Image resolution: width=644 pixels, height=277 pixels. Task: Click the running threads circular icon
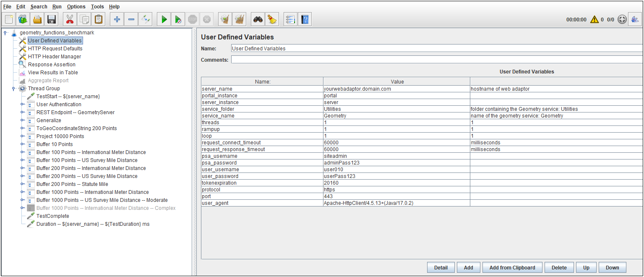622,19
